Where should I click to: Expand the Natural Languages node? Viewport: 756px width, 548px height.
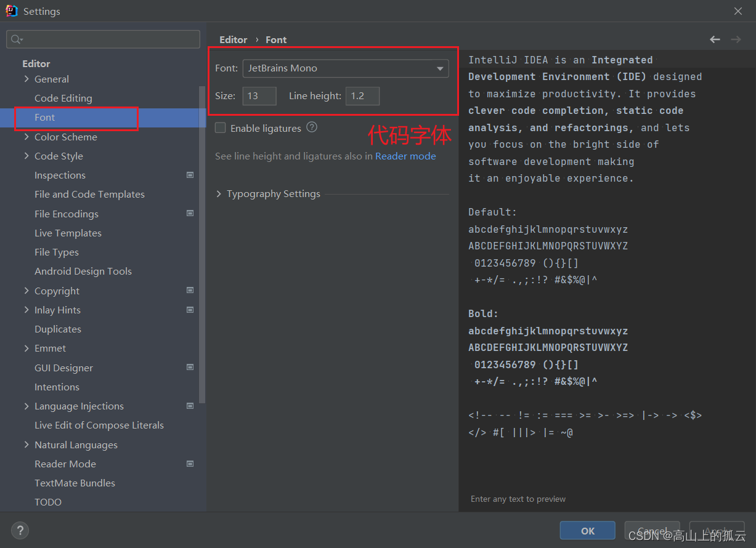[26, 445]
